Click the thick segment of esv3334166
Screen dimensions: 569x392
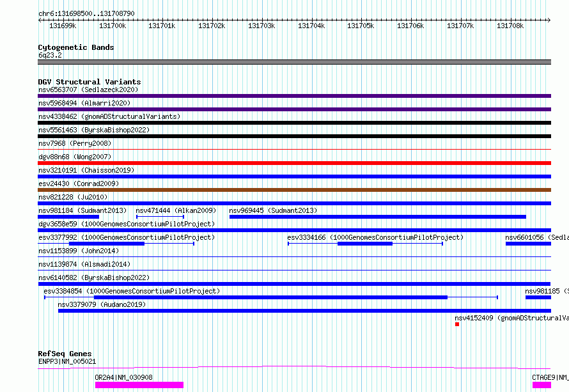(365, 244)
